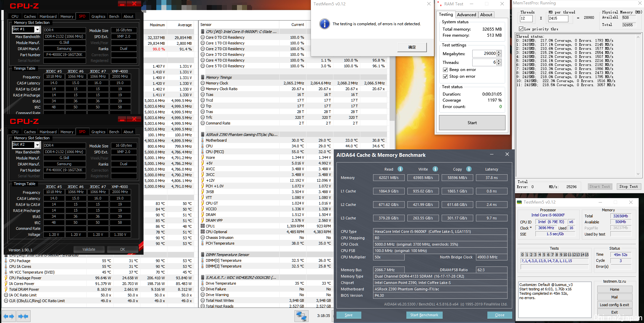Viewport: 644px width, 323px height.
Task: Toggle Low priority threads checkbox in MemTestPro
Action: (521, 29)
